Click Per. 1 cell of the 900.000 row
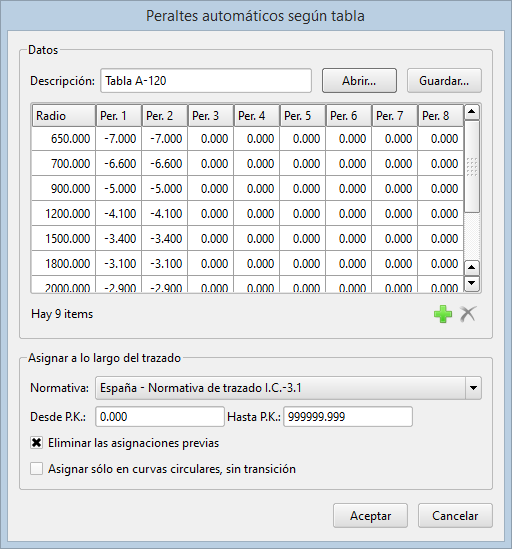Image resolution: width=512 pixels, height=549 pixels. 119,189
